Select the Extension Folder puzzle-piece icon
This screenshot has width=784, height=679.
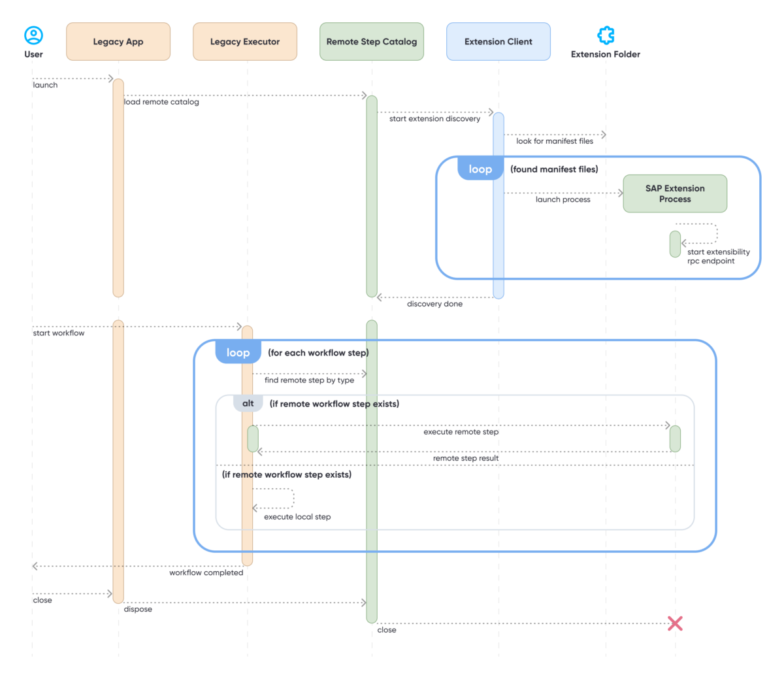point(606,35)
